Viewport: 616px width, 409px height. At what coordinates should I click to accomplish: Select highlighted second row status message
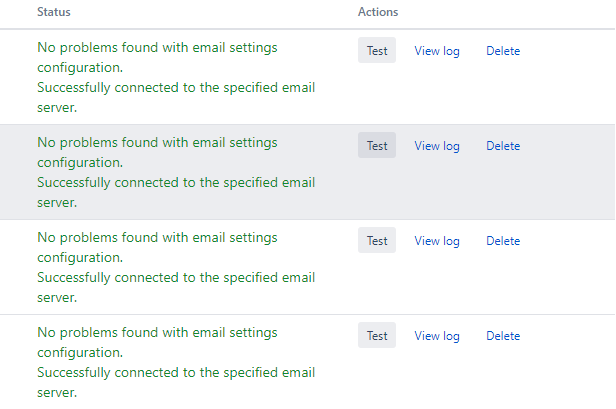[x=176, y=172]
